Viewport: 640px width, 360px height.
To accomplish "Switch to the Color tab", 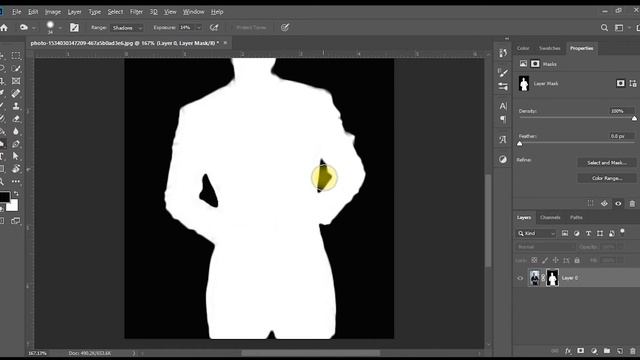I will 523,48.
